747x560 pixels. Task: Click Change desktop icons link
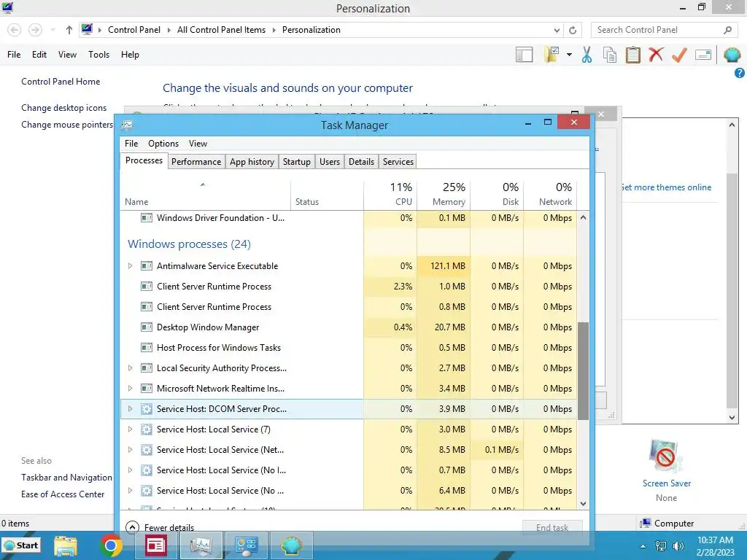[x=64, y=108]
